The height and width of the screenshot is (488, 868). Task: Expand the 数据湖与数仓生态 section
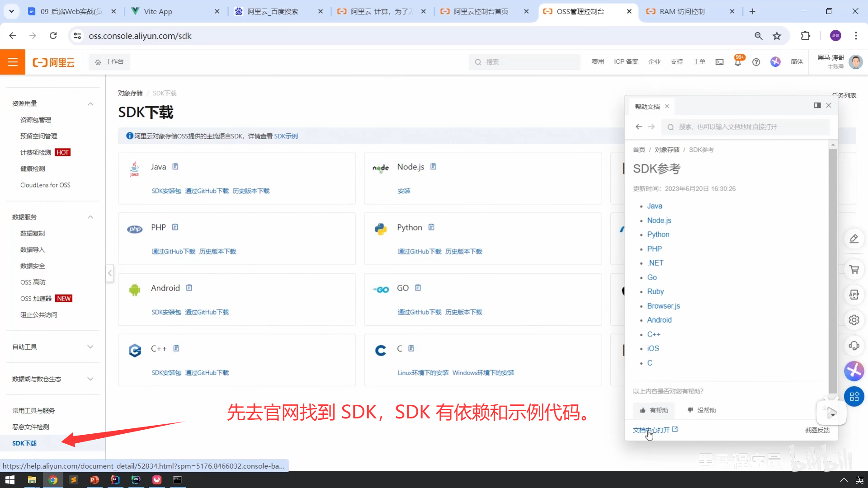coord(90,379)
